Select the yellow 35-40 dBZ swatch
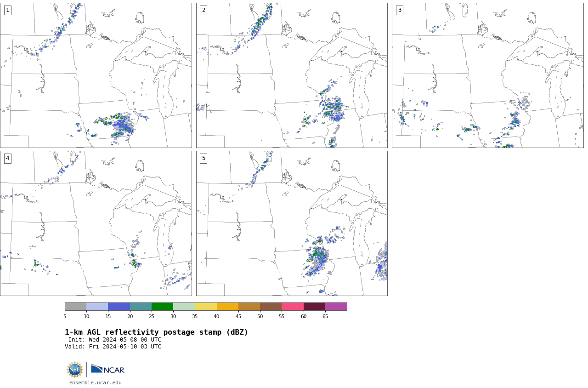The height and width of the screenshot is (388, 588). (206, 307)
